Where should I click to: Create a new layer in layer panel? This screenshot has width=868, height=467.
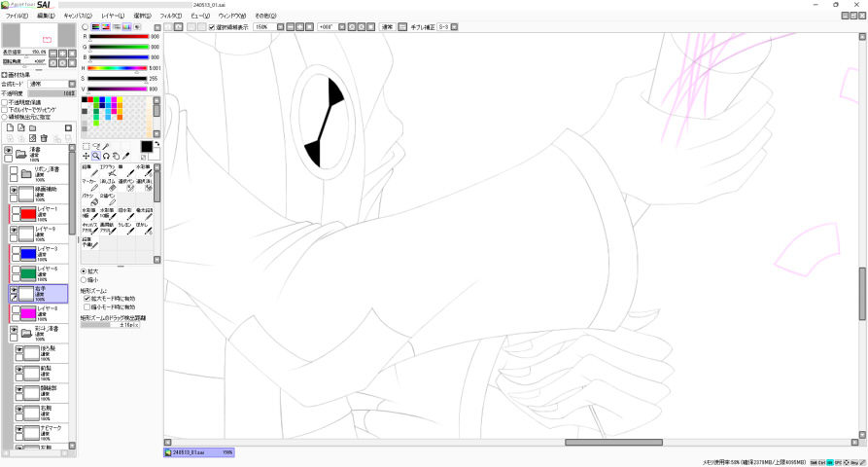[10, 128]
